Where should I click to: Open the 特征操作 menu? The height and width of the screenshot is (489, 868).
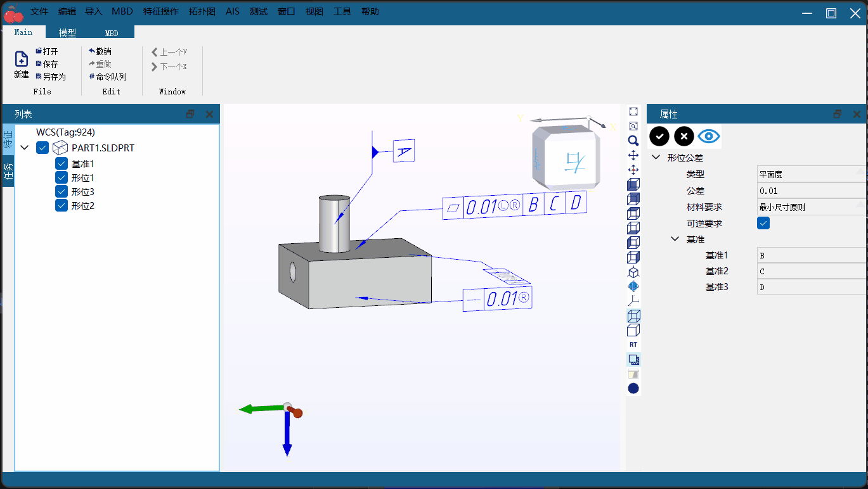point(161,11)
